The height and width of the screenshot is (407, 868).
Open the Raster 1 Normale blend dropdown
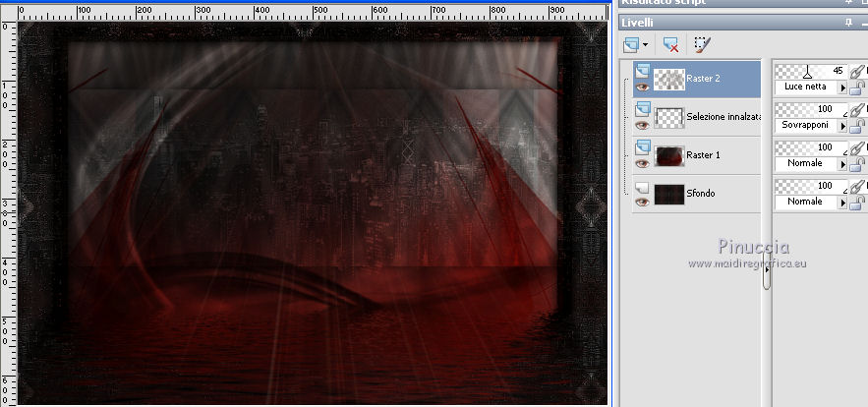[x=843, y=164]
